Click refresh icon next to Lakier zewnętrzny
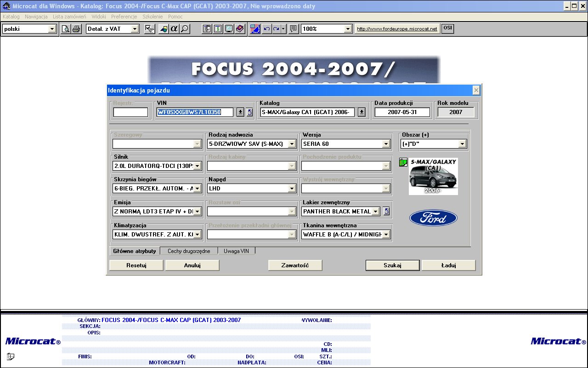588x368 pixels. click(386, 212)
